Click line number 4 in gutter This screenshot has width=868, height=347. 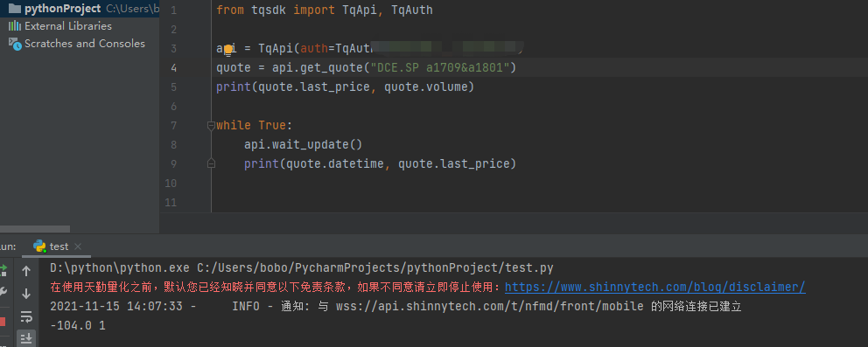(174, 68)
